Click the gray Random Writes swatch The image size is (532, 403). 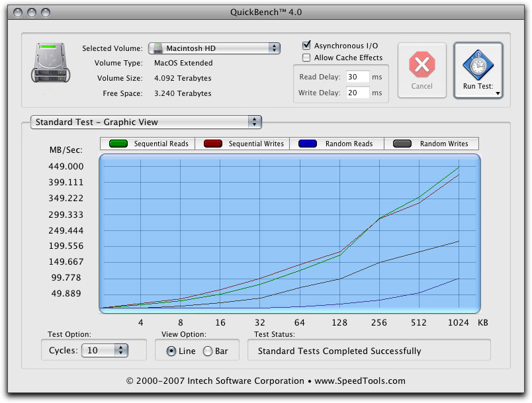point(402,144)
